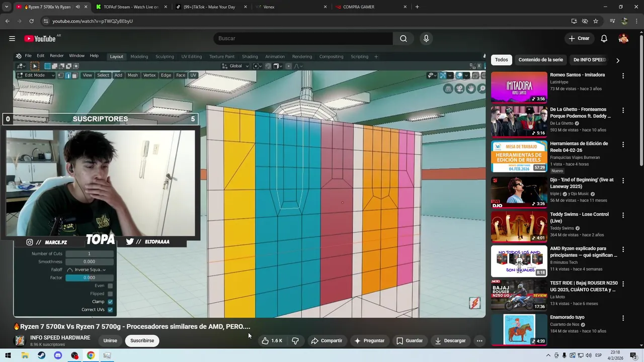
Task: Open Steam from the taskbar
Action: click(x=41, y=355)
